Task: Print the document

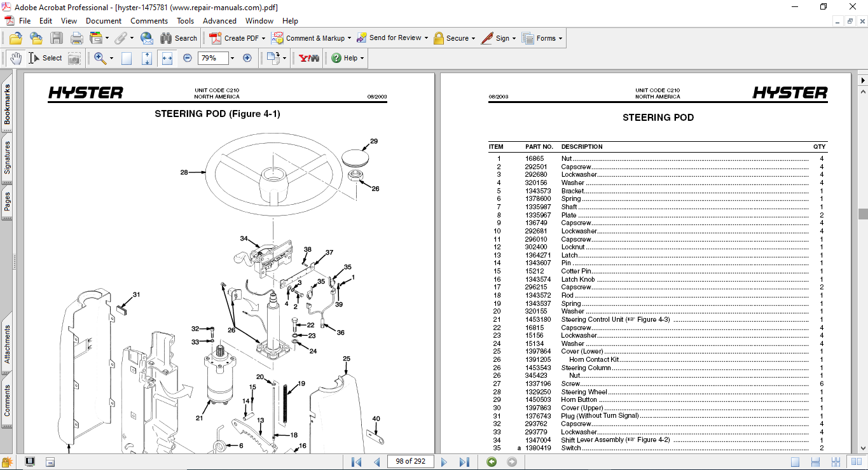Action: coord(76,38)
